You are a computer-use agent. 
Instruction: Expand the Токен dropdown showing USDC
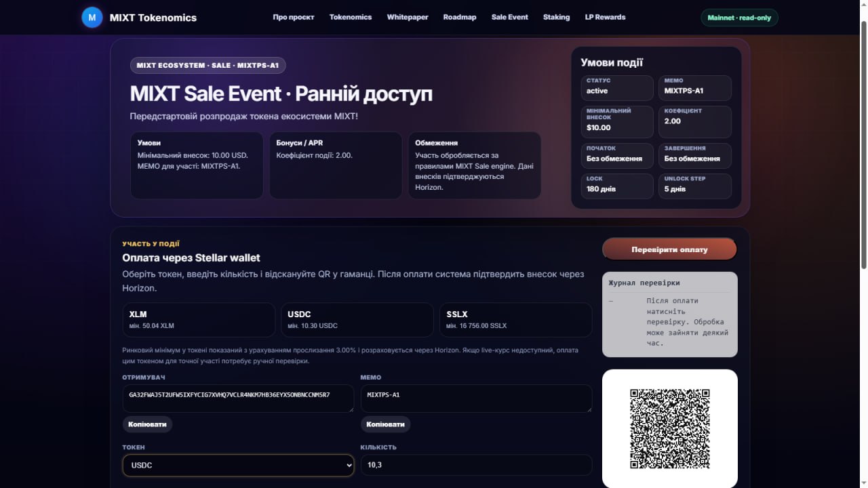click(x=238, y=465)
